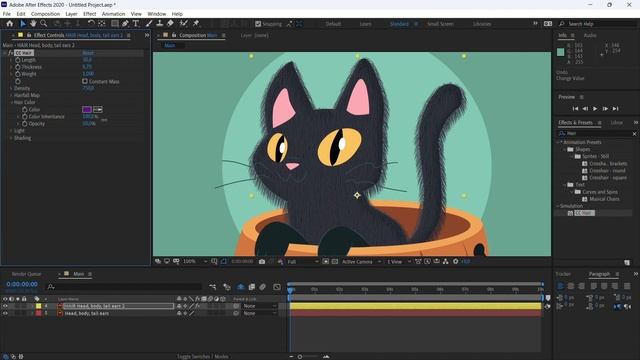Image resolution: width=640 pixels, height=360 pixels.
Task: Select the Puppet Pin tool
Action: point(196,24)
